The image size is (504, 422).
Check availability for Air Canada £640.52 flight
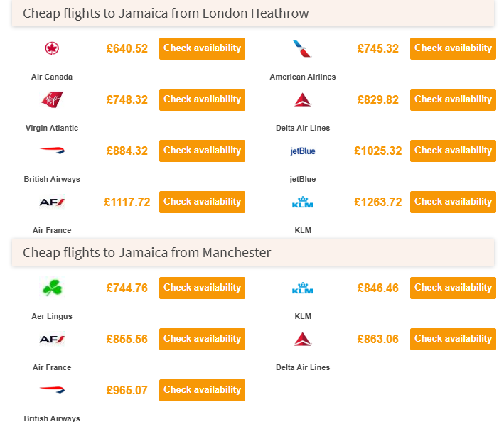(202, 48)
